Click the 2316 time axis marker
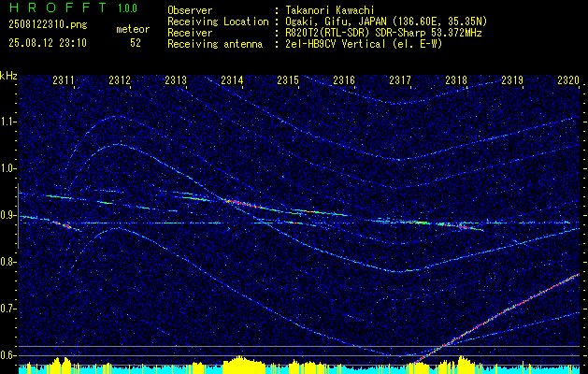The image size is (588, 374). pos(344,79)
